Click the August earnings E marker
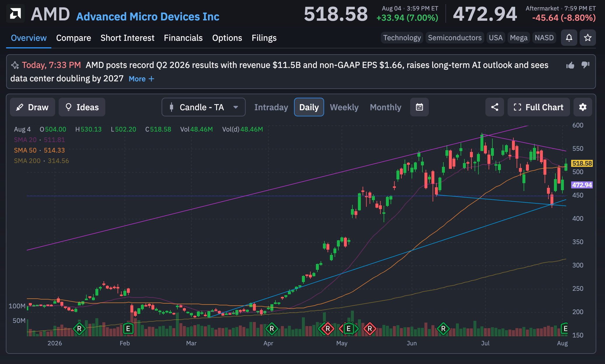 (565, 329)
